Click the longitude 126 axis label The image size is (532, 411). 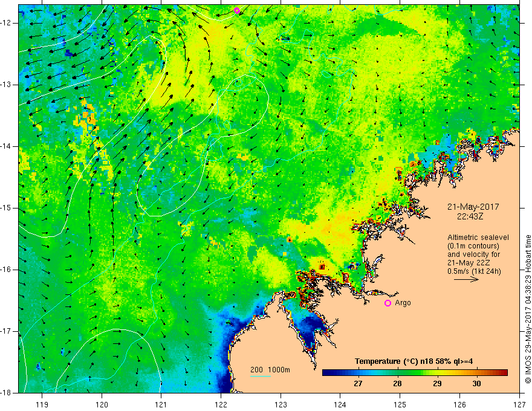(x=459, y=404)
